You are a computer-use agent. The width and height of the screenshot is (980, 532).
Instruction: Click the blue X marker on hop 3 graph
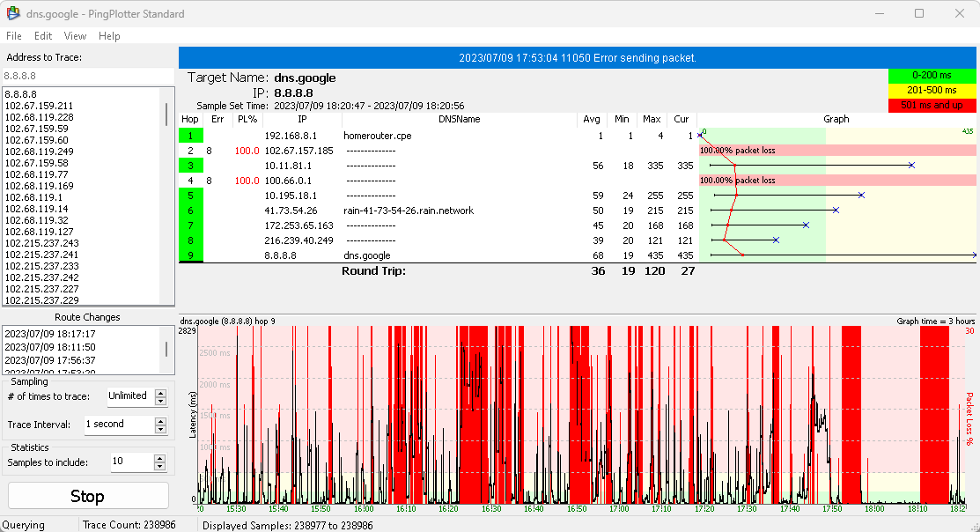coord(911,166)
